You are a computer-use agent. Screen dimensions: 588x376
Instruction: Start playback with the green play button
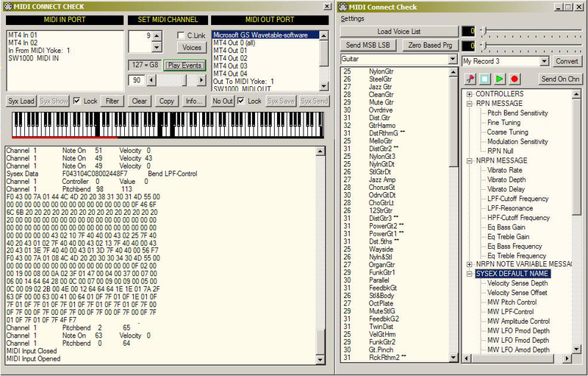coord(500,79)
